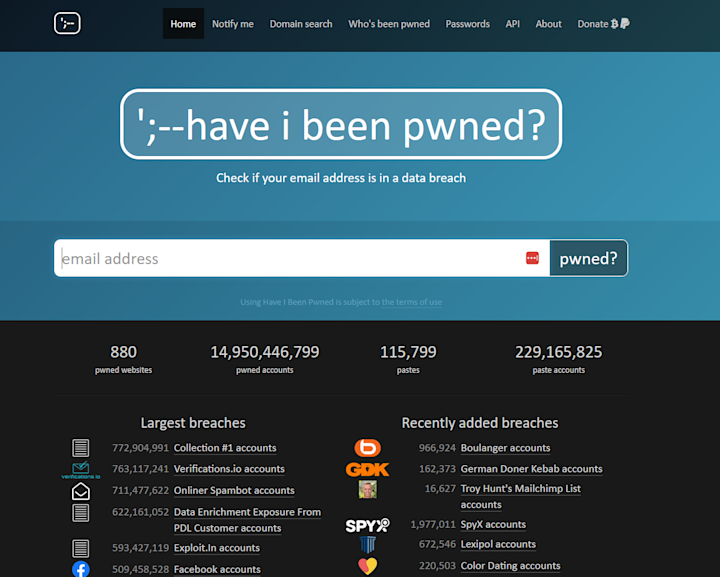Viewport: 720px width, 577px height.
Task: Open the Home menu item
Action: (183, 24)
